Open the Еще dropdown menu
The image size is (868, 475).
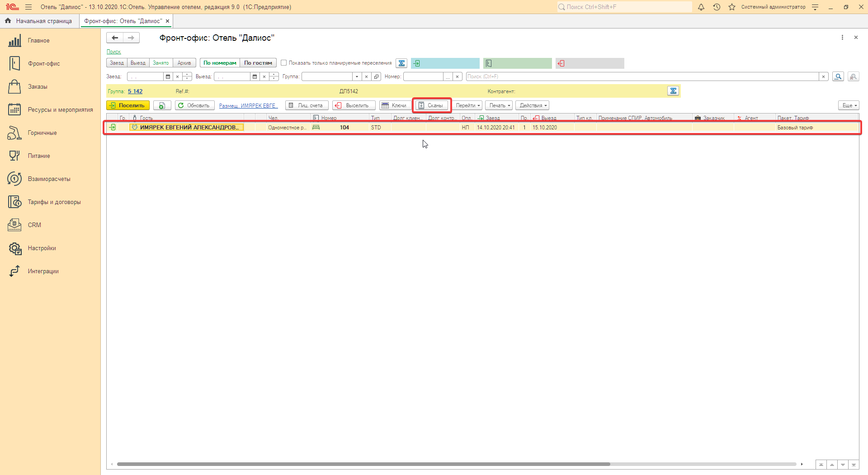[849, 106]
